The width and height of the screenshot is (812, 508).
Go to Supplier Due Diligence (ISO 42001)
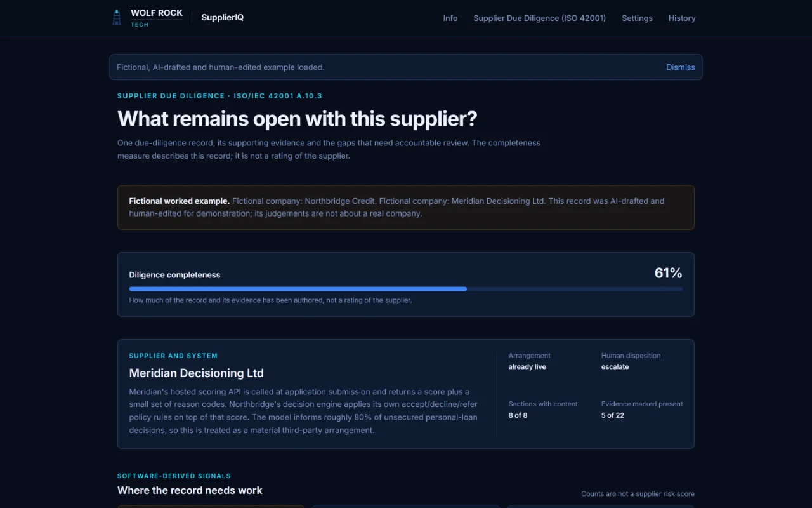[540, 18]
